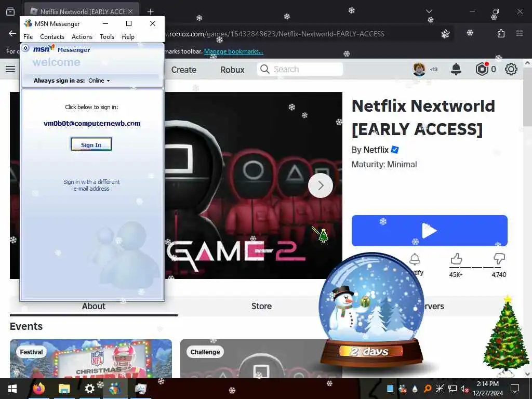Screen dimensions: 532x399
Task: Click the snowflake tray icon
Action: tap(440, 389)
